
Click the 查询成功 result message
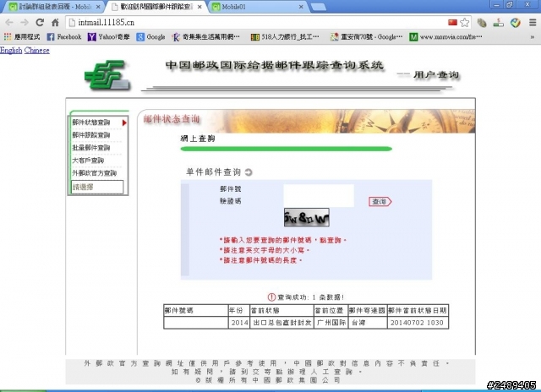306,297
